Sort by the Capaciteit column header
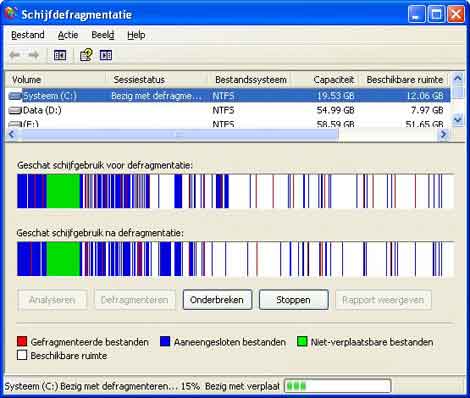470x398 pixels. [x=324, y=80]
